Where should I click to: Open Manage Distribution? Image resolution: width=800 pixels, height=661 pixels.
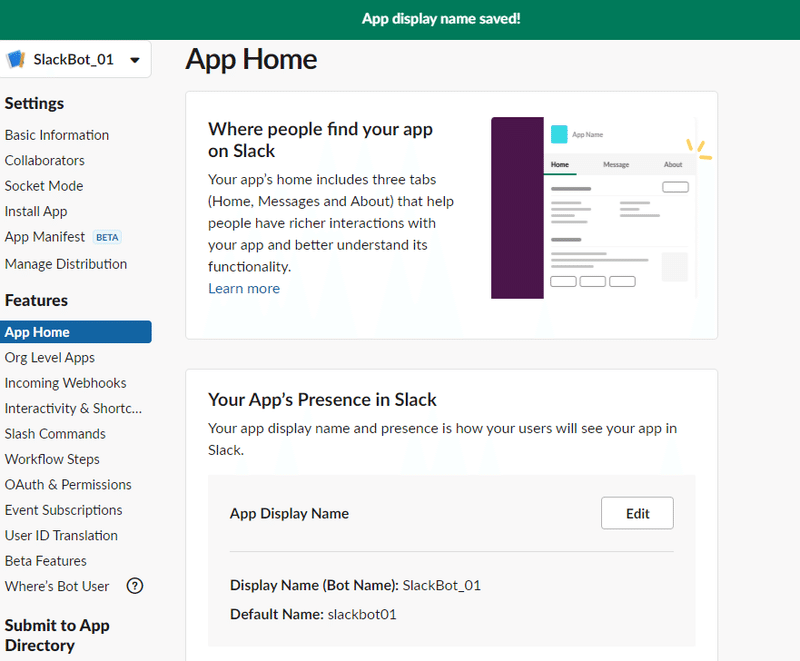coord(66,264)
